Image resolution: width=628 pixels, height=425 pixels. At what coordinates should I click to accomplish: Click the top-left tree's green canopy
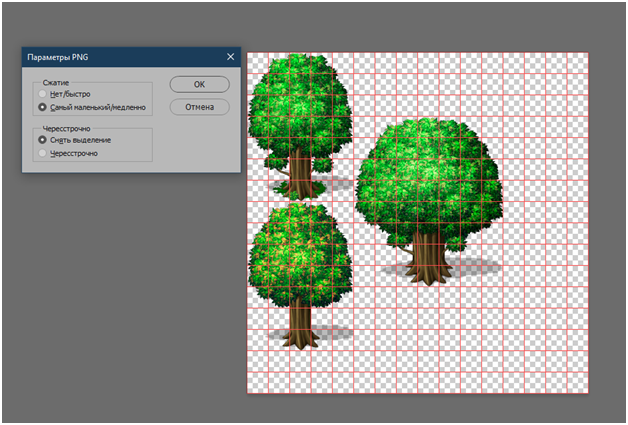[297, 100]
